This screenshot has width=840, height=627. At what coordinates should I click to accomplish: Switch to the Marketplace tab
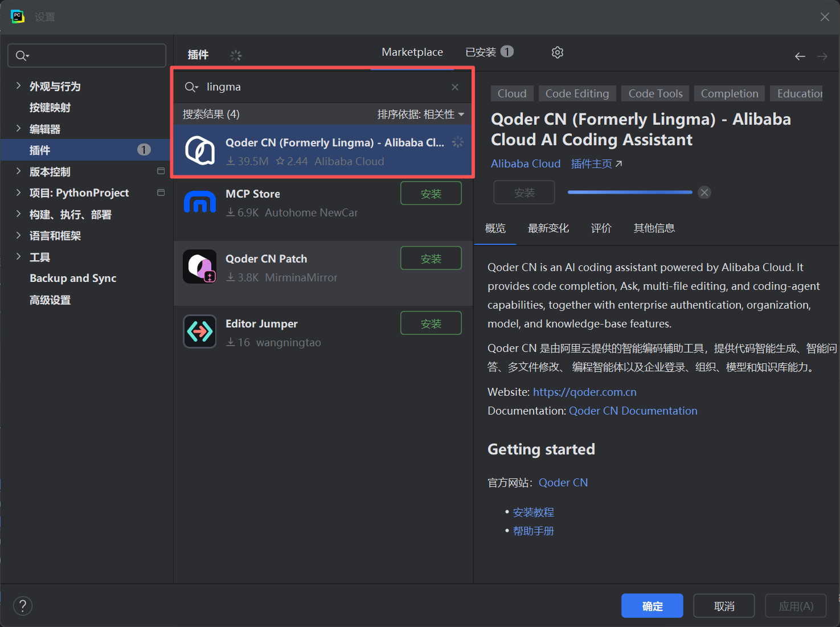tap(412, 52)
